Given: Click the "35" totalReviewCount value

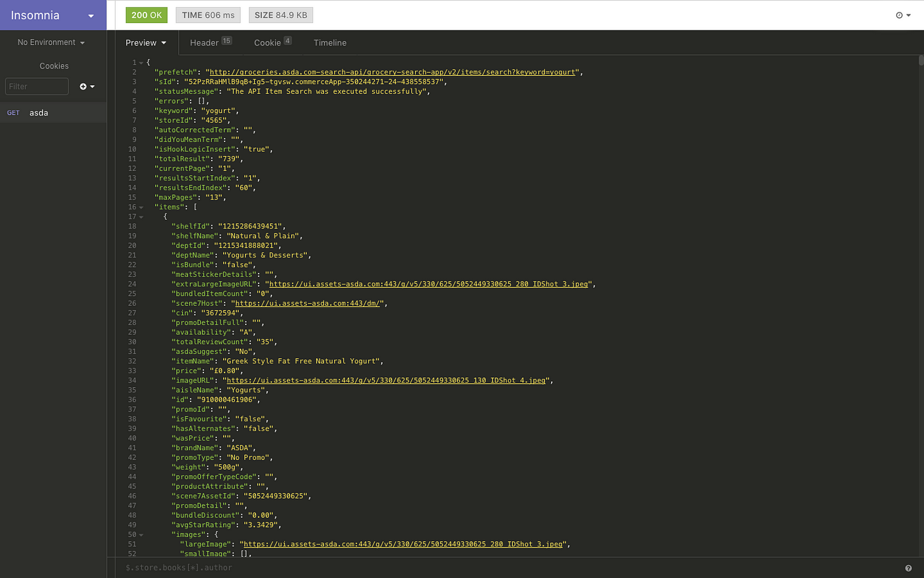Looking at the screenshot, I should pyautogui.click(x=265, y=342).
